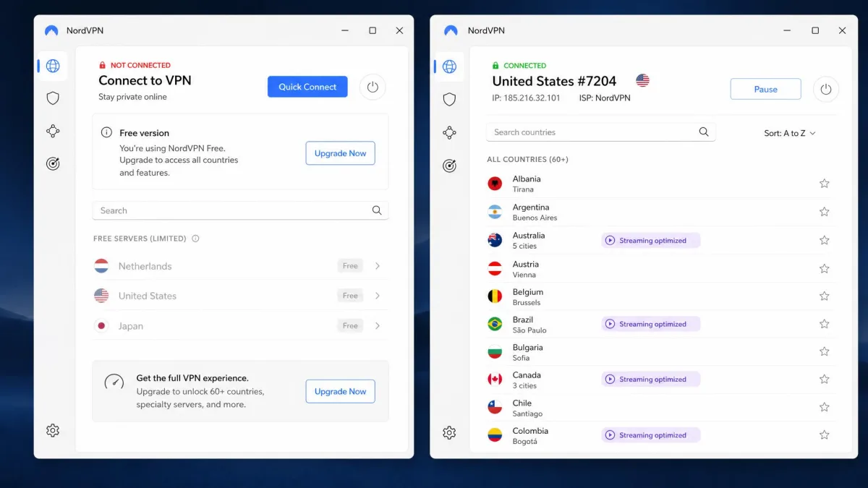Select Bulgaria Sofia server row
868x488 pixels.
point(661,352)
